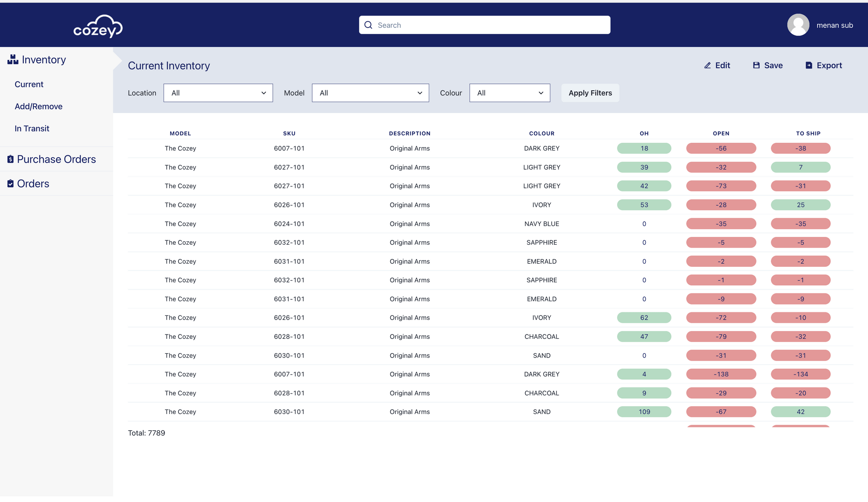Viewport: 868px width, 502px height.
Task: Click the OPEN badge showing -79
Action: [721, 337]
